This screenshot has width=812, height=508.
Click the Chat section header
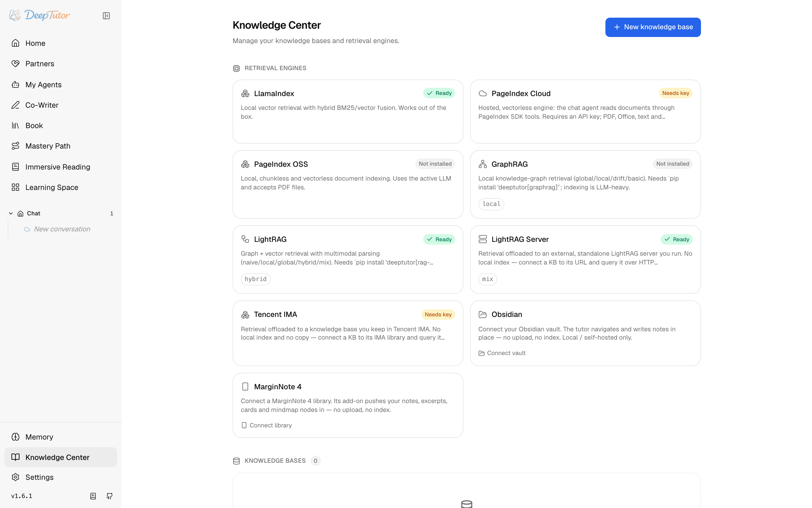[60, 213]
